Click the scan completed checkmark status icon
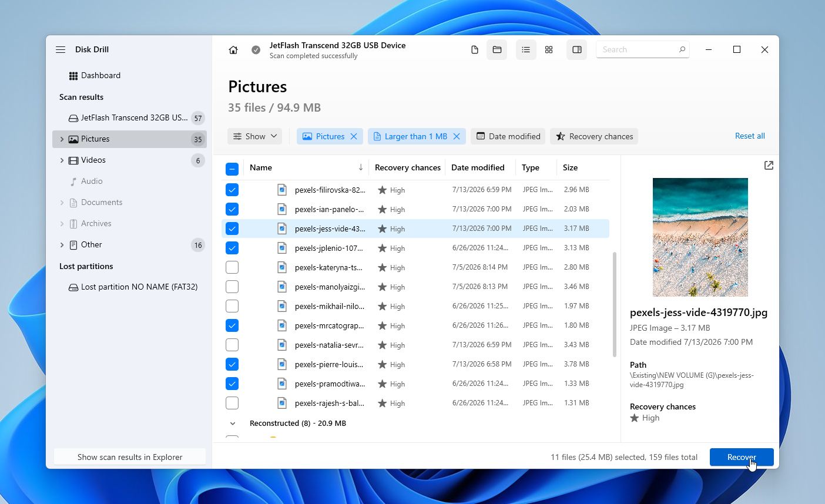 coord(256,50)
